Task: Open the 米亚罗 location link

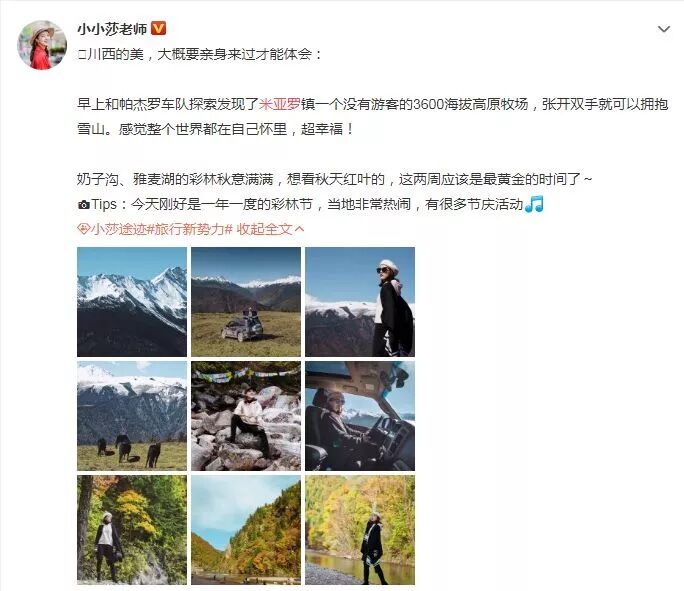Action: click(x=280, y=104)
